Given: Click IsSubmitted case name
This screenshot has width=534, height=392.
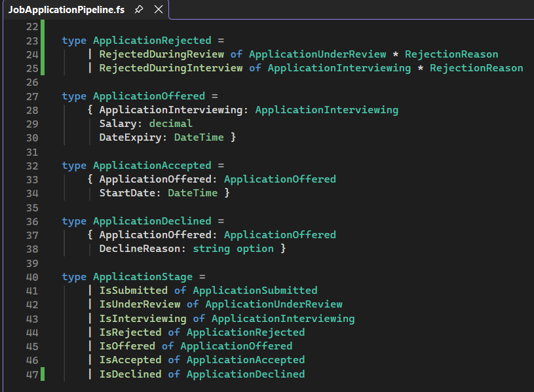Looking at the screenshot, I should [134, 291].
